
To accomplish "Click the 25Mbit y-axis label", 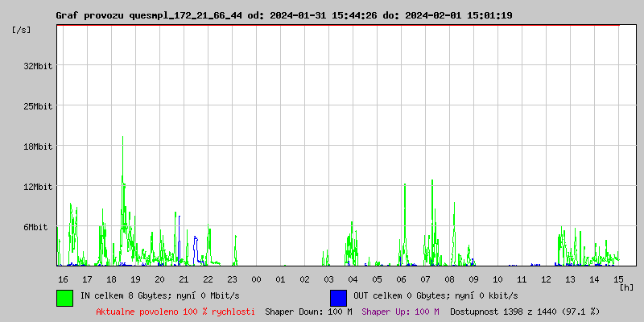I will click(38, 106).
